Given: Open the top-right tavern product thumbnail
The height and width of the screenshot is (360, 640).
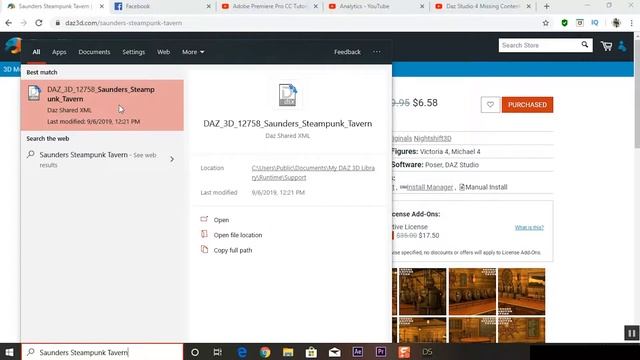Looking at the screenshot, I should 521,291.
